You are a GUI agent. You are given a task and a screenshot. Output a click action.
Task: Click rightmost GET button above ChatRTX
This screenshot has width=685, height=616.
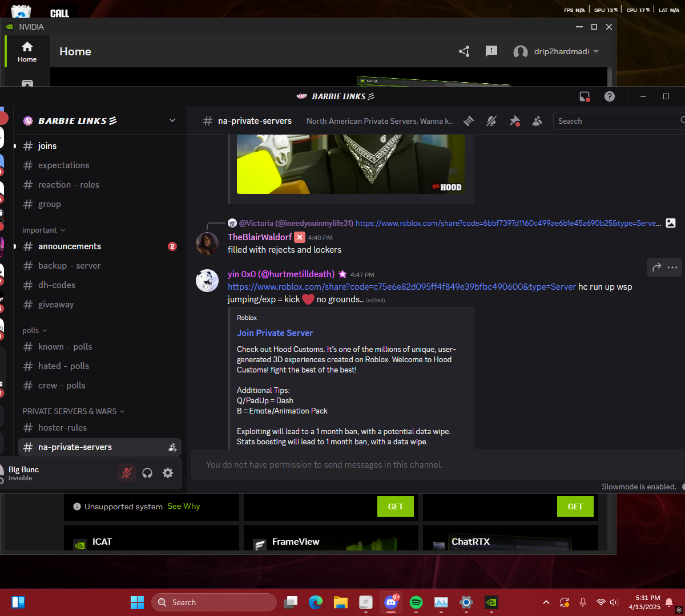[575, 506]
